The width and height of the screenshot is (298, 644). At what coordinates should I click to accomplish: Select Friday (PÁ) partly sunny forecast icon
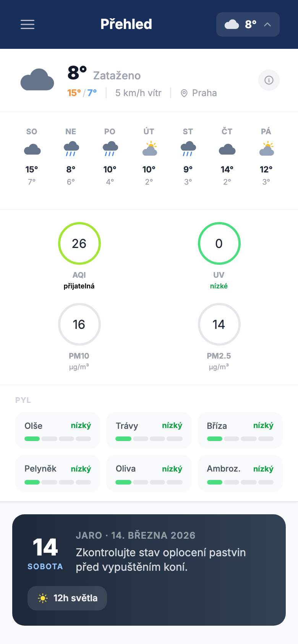(x=266, y=149)
